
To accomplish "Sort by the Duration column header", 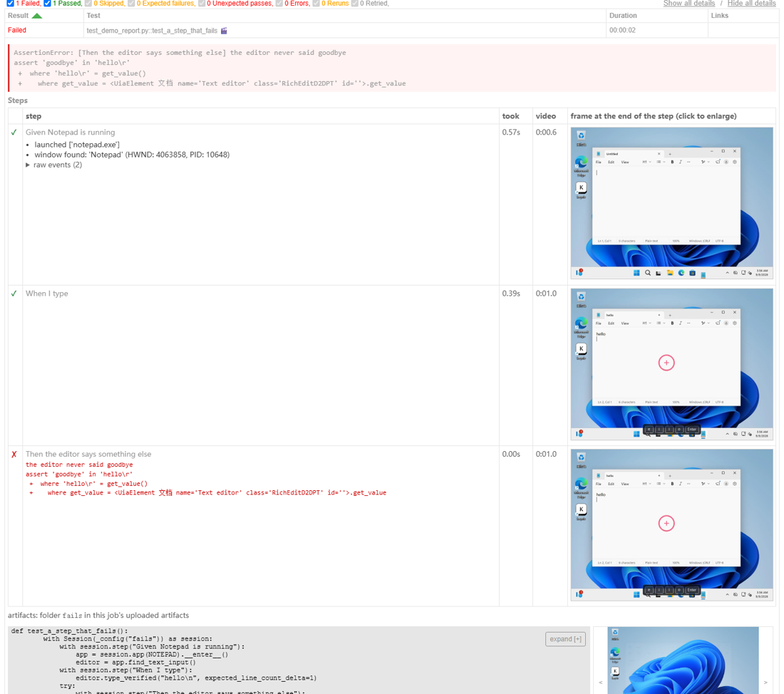I will click(657, 16).
